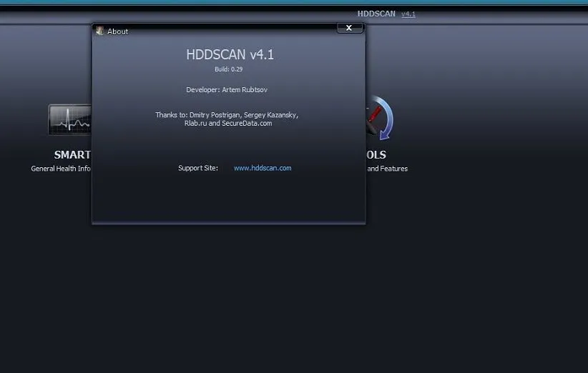Click the General Health Info caption

coord(61,169)
